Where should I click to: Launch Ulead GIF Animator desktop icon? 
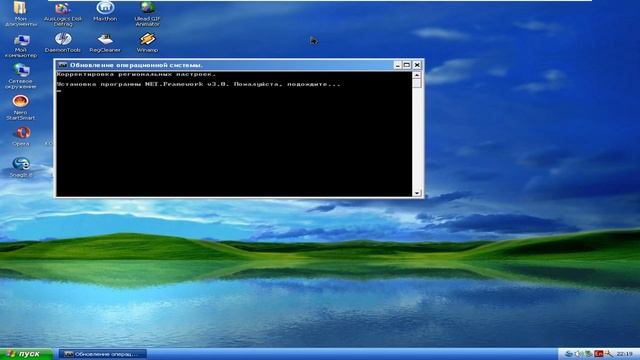point(147,13)
